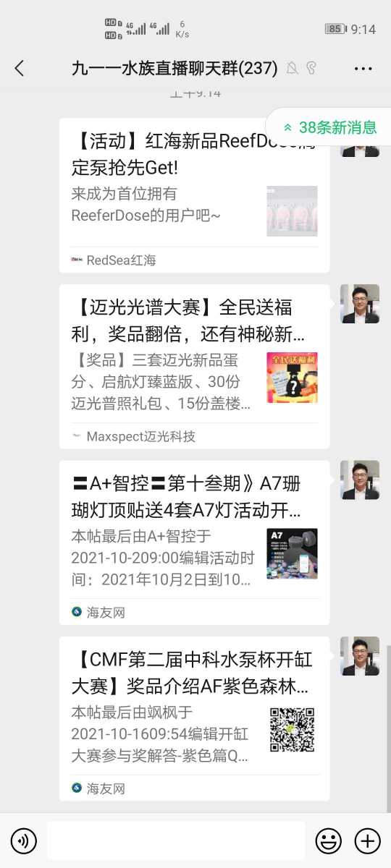Focus the message text input field
This screenshot has height=868, width=391.
(176, 841)
